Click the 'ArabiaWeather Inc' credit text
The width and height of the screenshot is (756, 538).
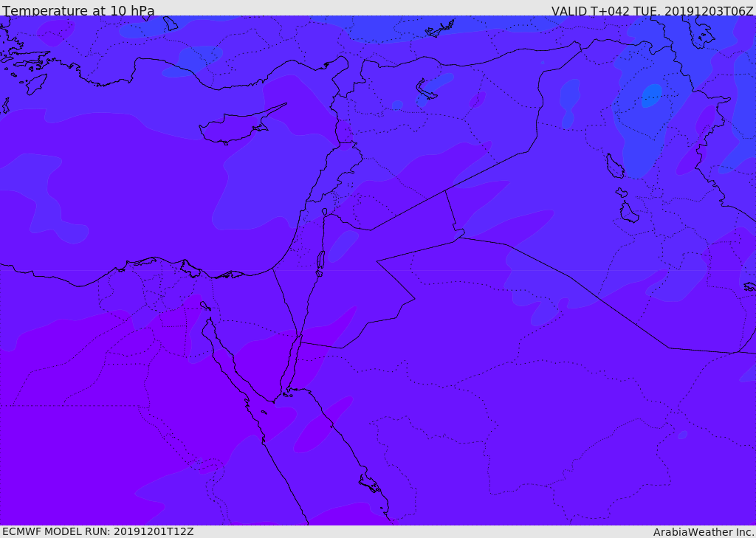tap(703, 532)
